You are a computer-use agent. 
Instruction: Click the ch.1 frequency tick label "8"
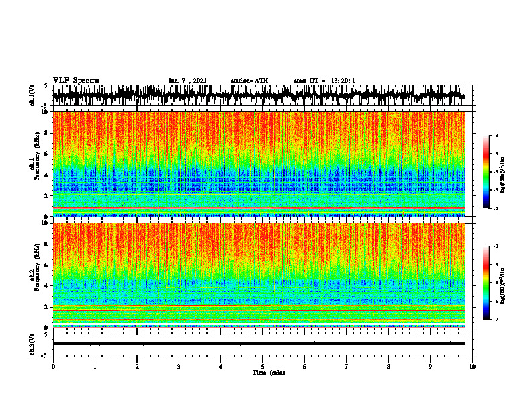(x=47, y=133)
